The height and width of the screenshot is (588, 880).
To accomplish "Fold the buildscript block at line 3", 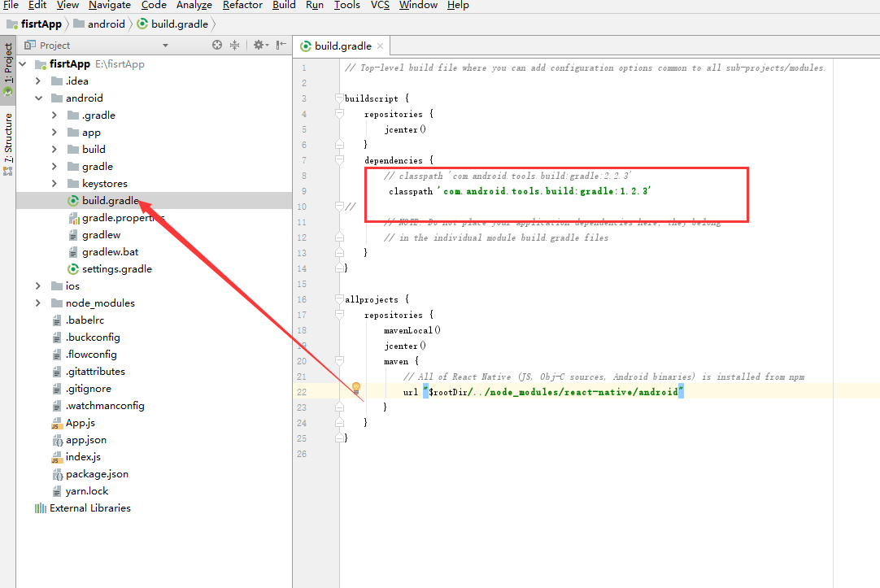I will pos(340,98).
